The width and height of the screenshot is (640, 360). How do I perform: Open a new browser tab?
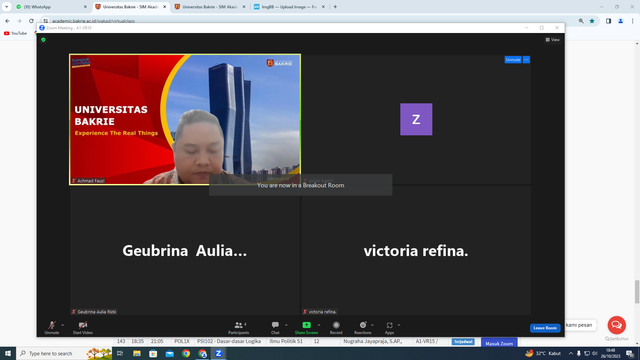[x=336, y=7]
